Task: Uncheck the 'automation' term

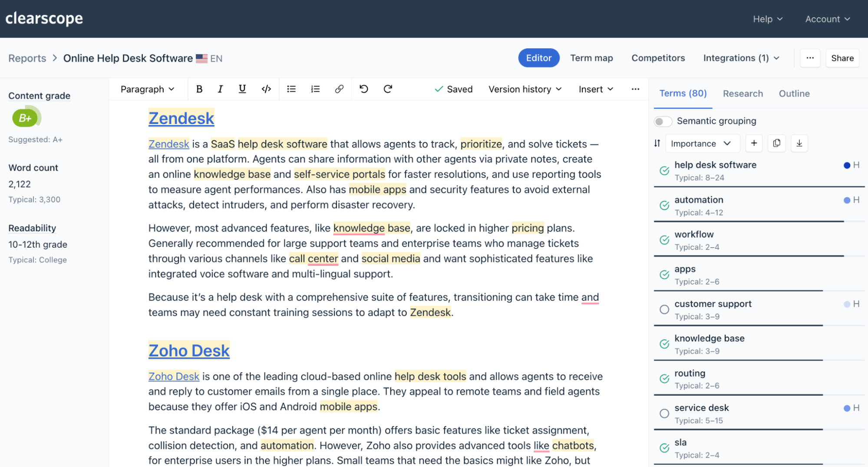Action: (x=664, y=205)
